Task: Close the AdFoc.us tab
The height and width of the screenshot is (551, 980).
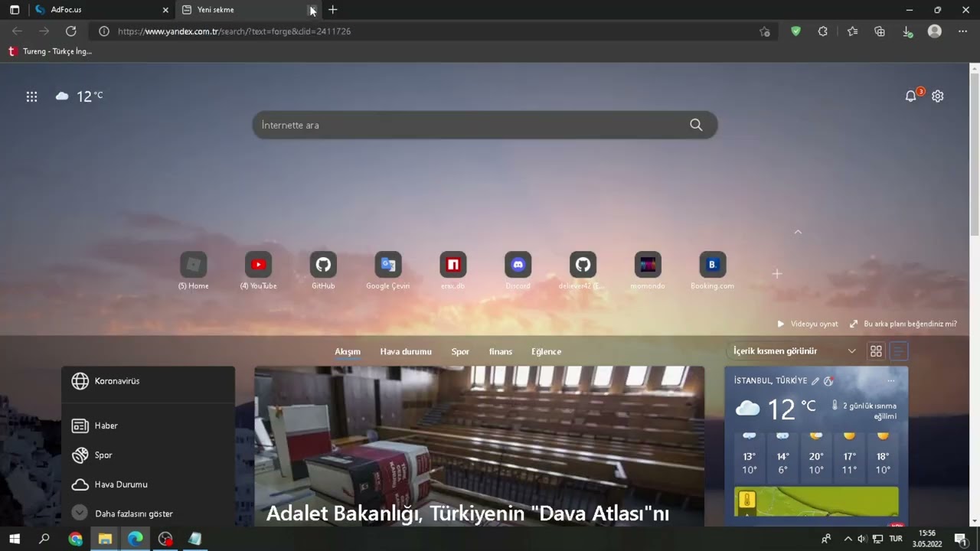Action: (165, 10)
